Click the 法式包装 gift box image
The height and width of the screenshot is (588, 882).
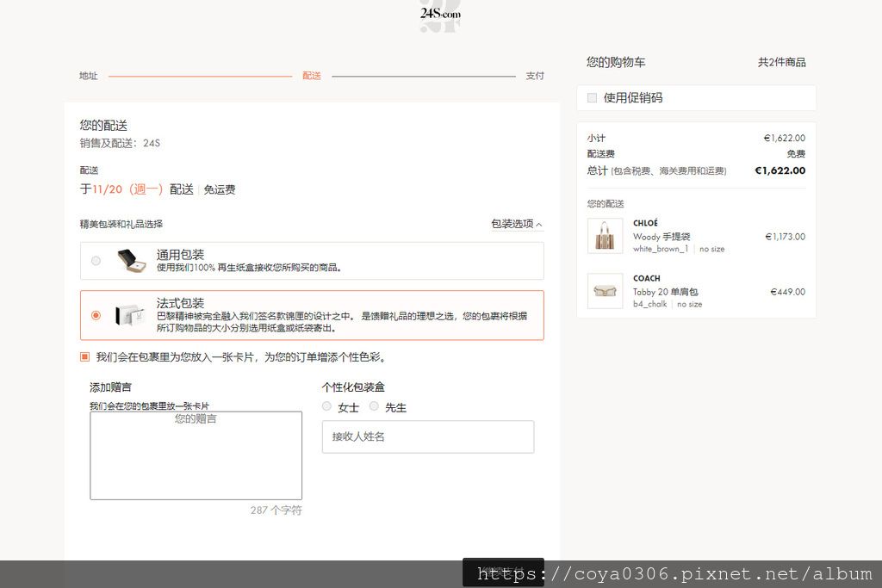click(131, 315)
